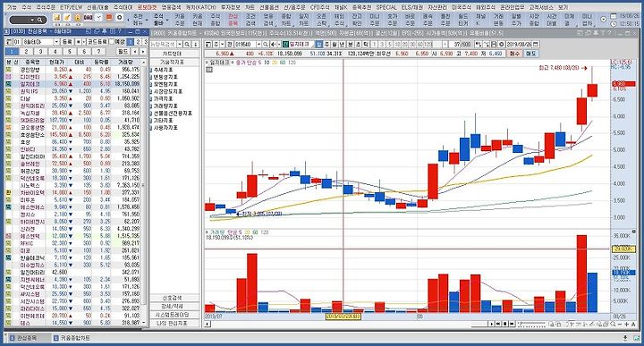This screenshot has width=644, height=346.
Task: Click the 매수 (buy) button above the chart
Action: pos(514,54)
